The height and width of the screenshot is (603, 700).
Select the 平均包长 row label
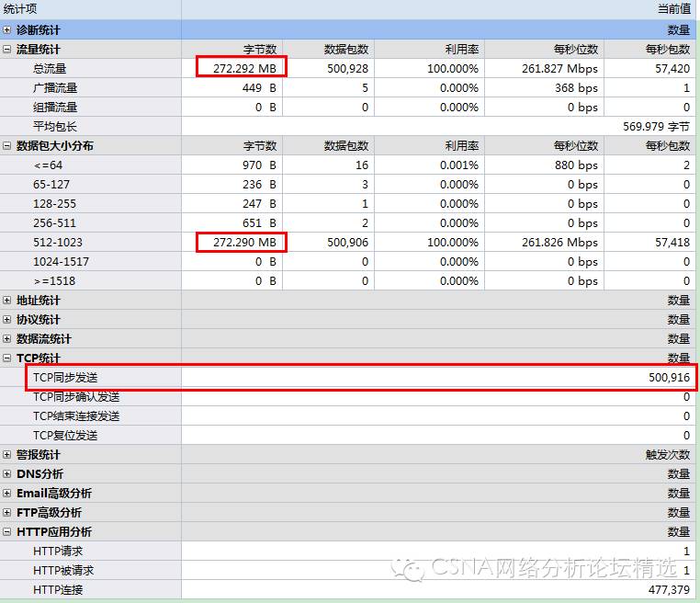[x=55, y=127]
